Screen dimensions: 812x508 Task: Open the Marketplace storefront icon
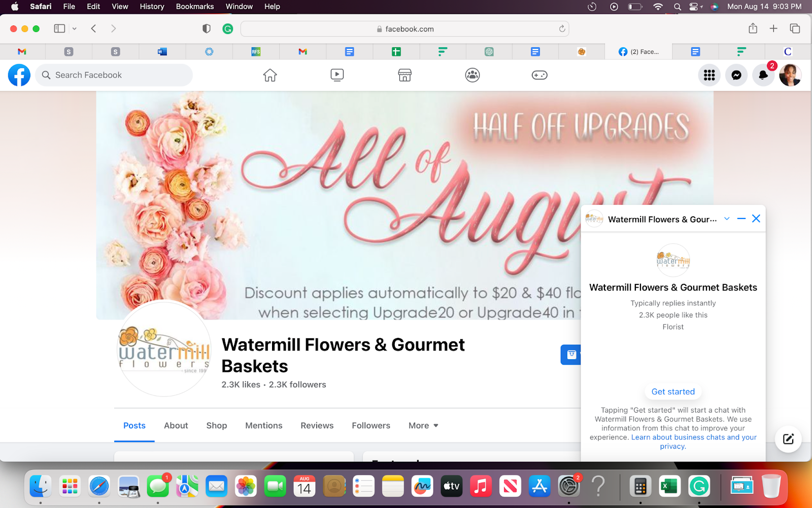click(x=404, y=75)
